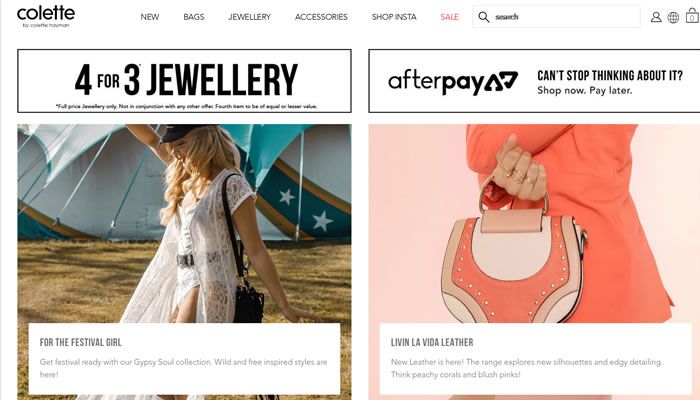Open the ACCESSORIES menu
This screenshot has width=700, height=400.
tap(321, 17)
